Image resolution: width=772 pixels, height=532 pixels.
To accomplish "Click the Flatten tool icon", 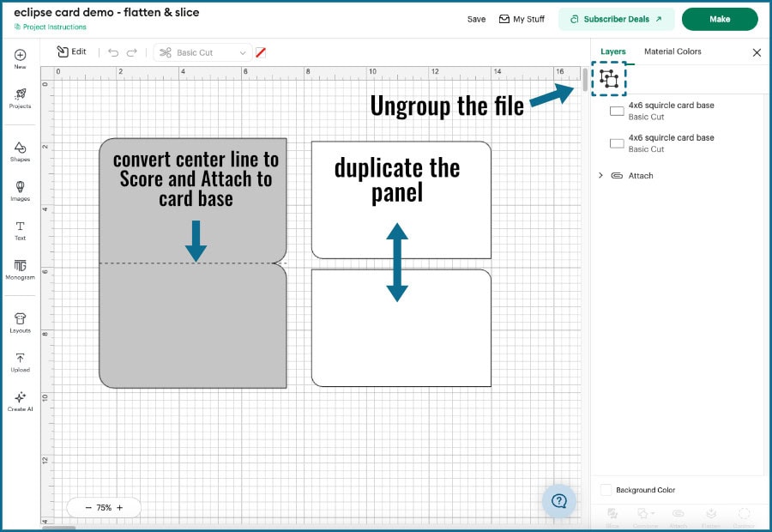I will pyautogui.click(x=711, y=514).
